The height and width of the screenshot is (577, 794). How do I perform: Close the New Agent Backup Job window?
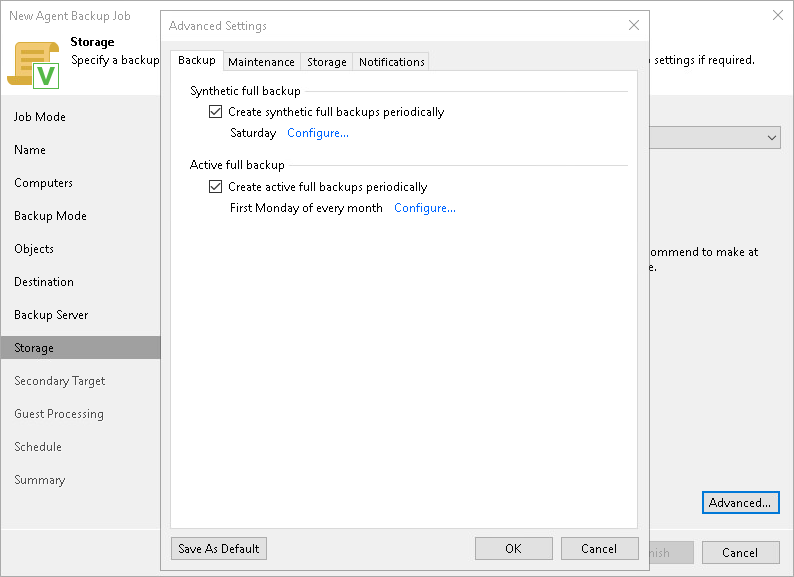coord(778,15)
